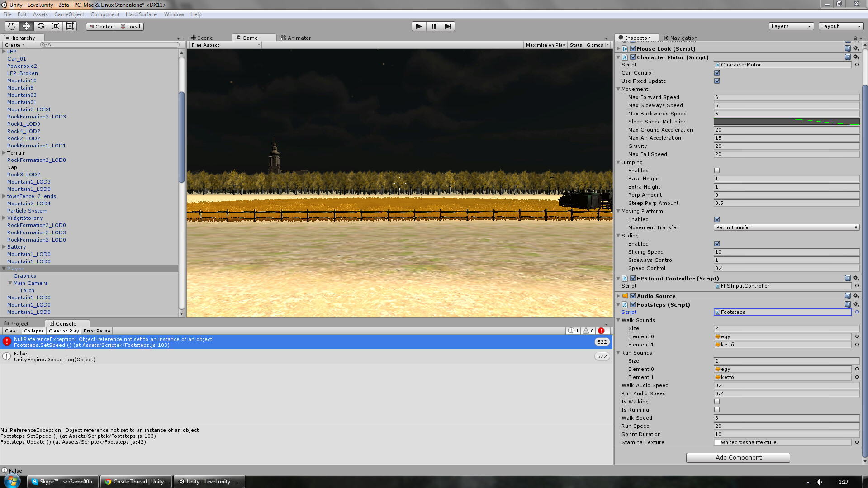Select the Rect transform tool
This screenshot has height=488, width=868.
coord(70,26)
